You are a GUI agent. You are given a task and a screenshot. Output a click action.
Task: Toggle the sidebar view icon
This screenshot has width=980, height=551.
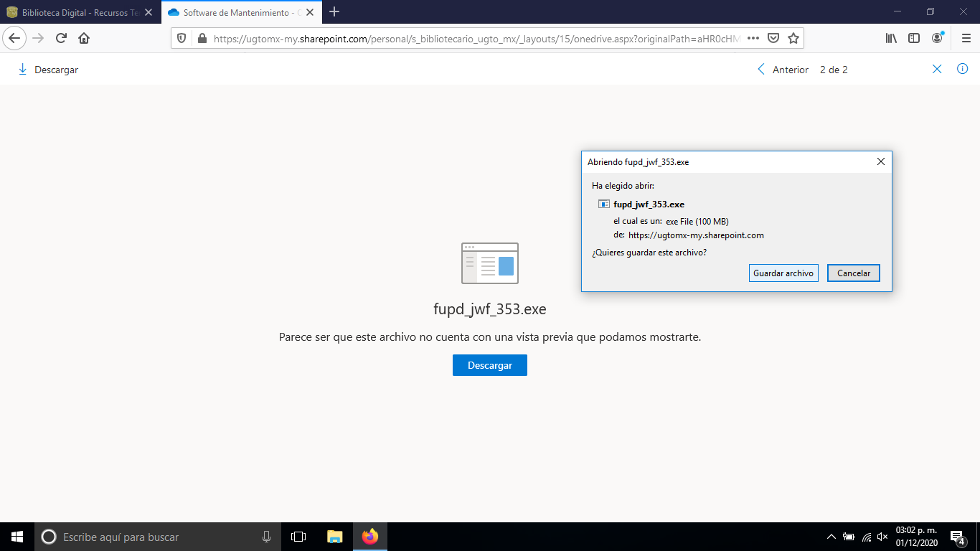click(x=914, y=38)
